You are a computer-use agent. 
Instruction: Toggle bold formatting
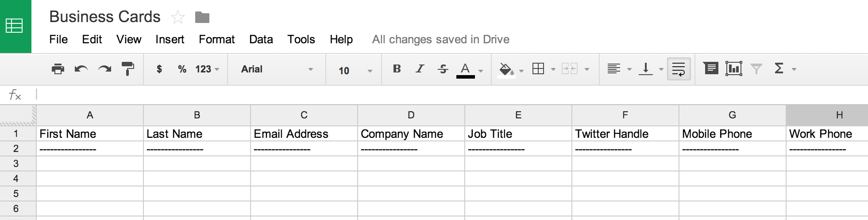coord(397,68)
